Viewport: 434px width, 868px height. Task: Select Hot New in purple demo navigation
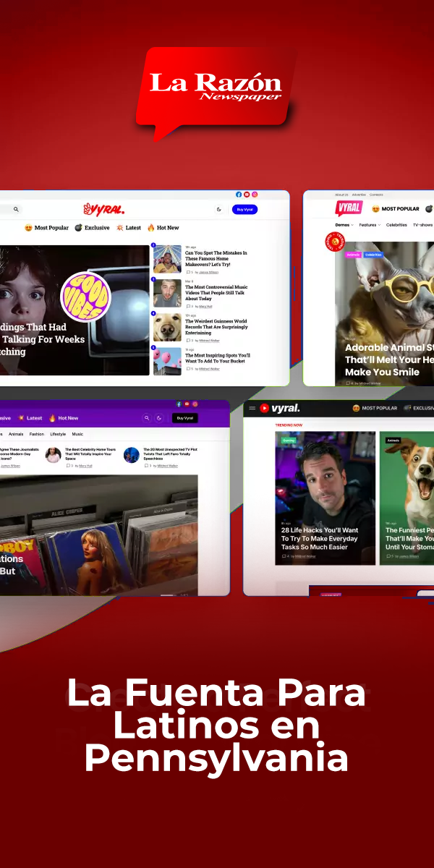[64, 418]
